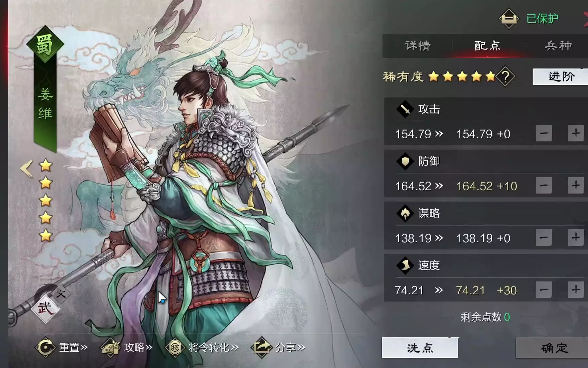Click the 已保护 lock protection icon

click(x=509, y=18)
